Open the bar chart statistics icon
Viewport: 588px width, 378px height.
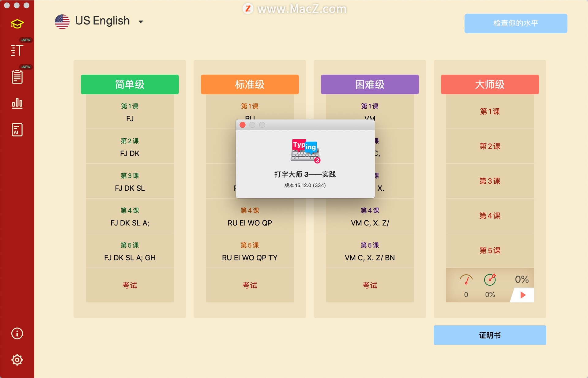17,103
